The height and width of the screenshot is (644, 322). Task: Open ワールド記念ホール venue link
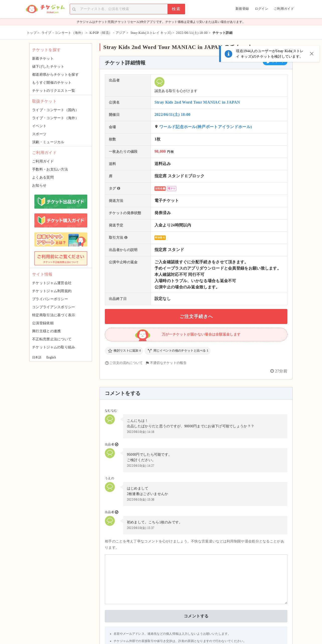coord(205,127)
